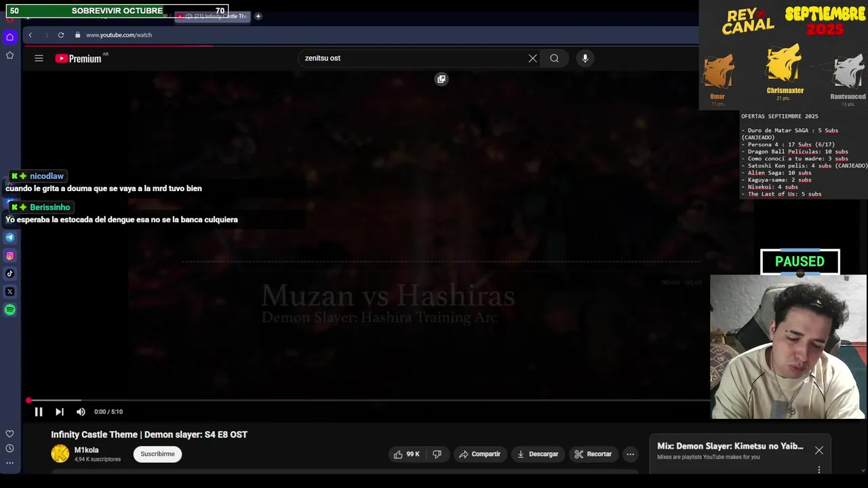Viewport: 868px width, 488px height.
Task: Click the Descargar download button
Action: click(x=537, y=454)
